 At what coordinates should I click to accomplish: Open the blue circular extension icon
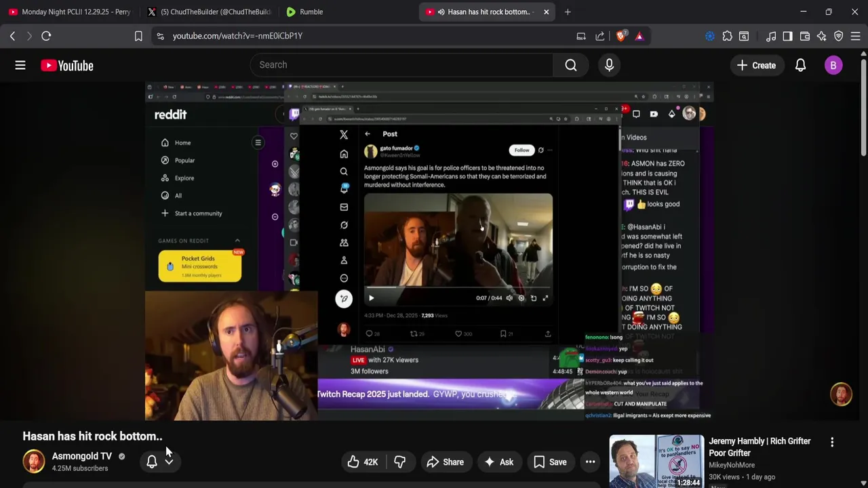(710, 36)
